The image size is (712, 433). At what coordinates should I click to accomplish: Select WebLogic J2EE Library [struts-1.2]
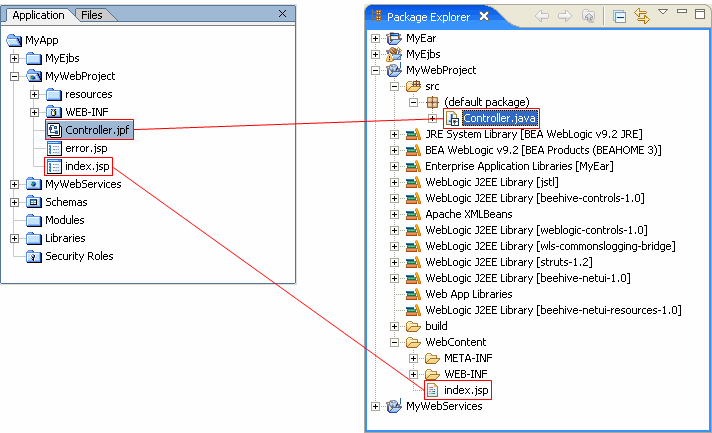[509, 262]
